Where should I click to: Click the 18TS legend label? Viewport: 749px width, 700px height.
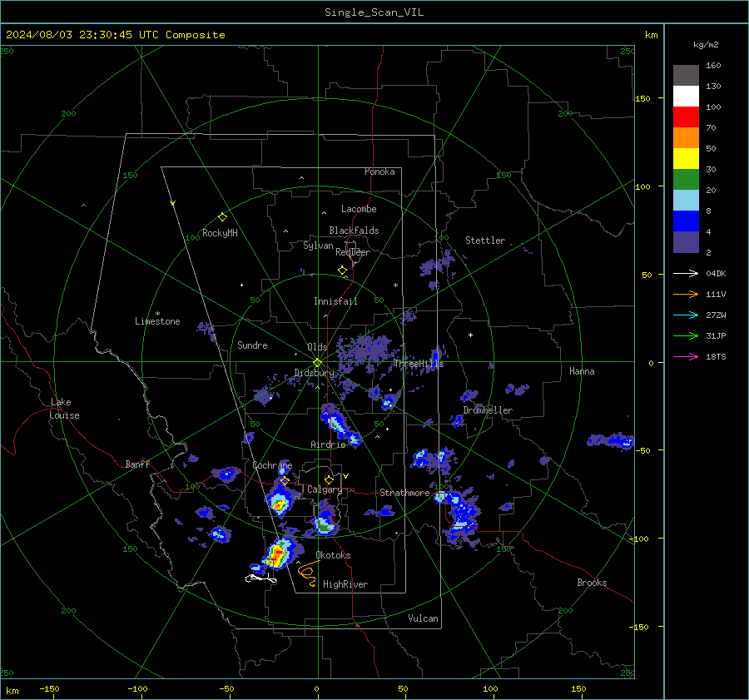[716, 357]
